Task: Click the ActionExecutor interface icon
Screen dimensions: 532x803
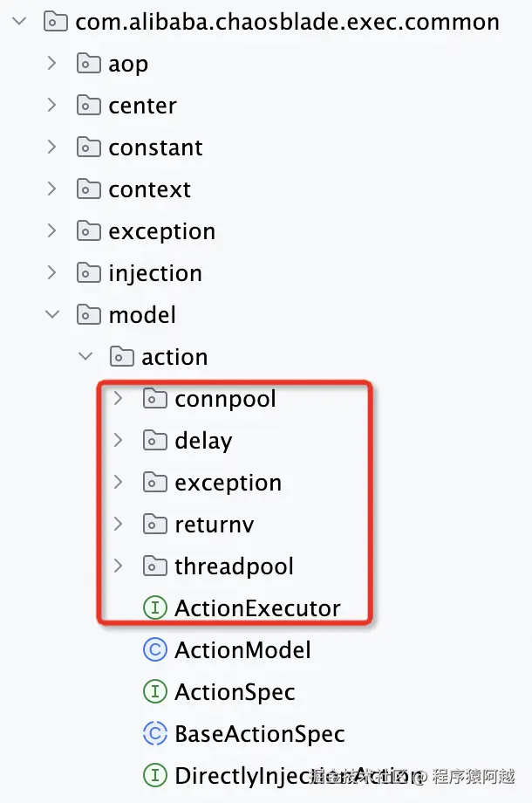Action: 154,608
